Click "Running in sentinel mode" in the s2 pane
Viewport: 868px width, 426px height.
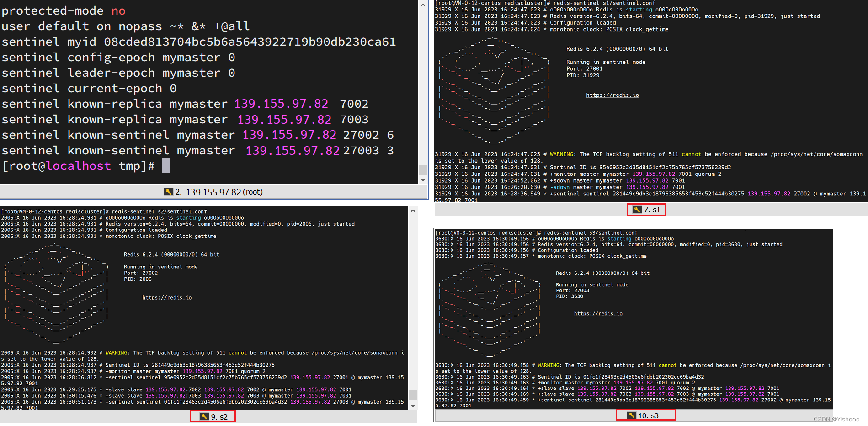tap(161, 267)
